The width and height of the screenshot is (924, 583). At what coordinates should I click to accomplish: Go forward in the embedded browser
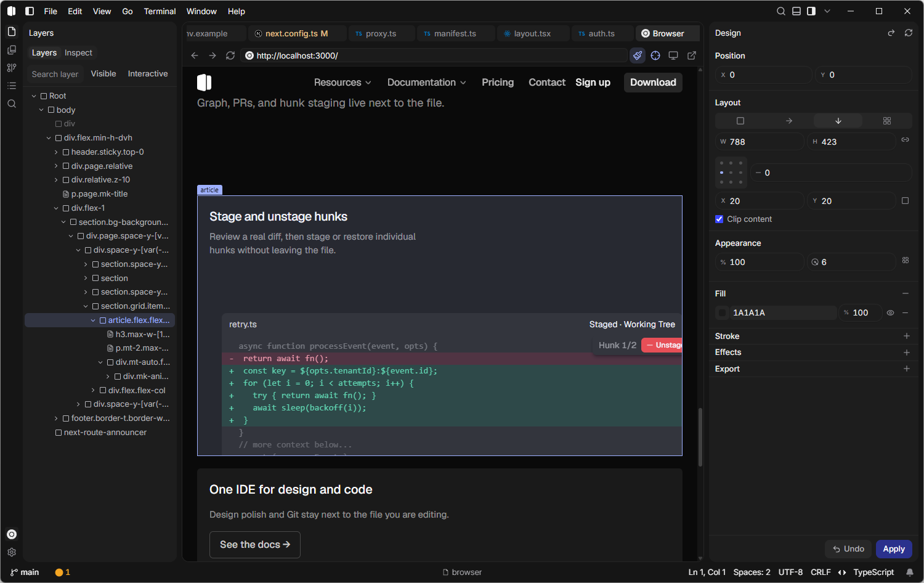(213, 55)
